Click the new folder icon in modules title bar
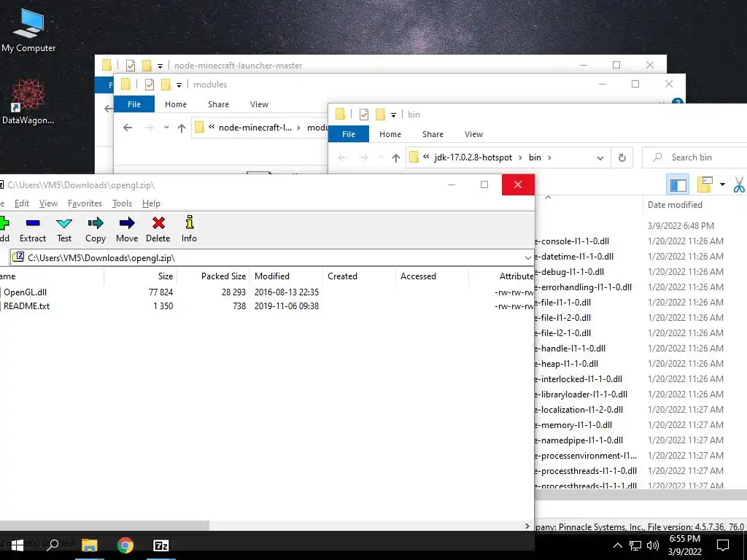 click(166, 85)
